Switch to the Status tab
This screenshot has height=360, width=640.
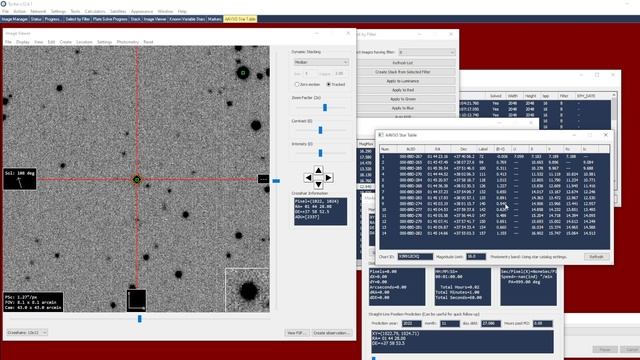[x=36, y=19]
